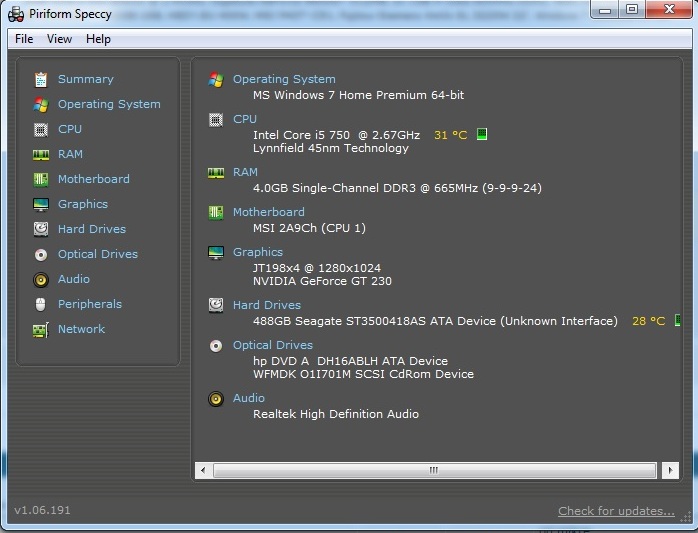Viewport: 698px width, 533px height.
Task: Click the Graphics monitor icon in sidebar
Action: click(x=40, y=204)
